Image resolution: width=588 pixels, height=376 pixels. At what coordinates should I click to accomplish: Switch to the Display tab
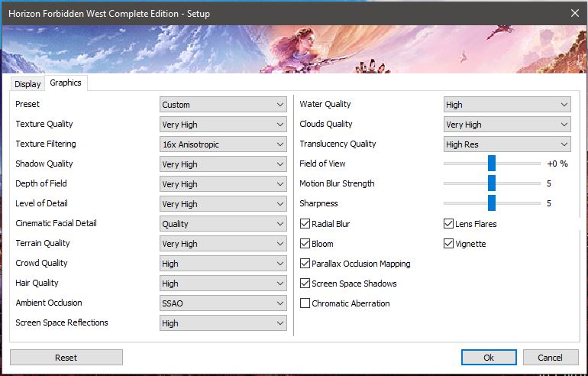[x=27, y=84]
